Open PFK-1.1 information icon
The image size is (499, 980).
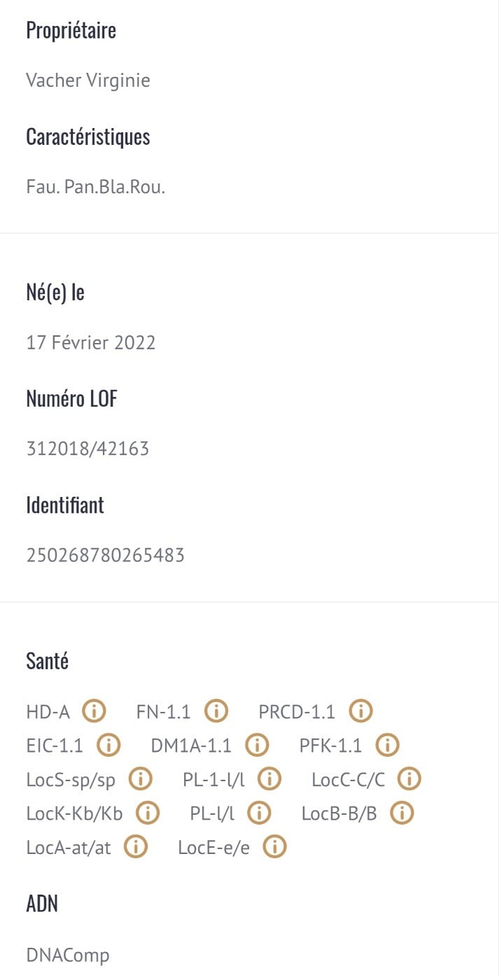[387, 745]
